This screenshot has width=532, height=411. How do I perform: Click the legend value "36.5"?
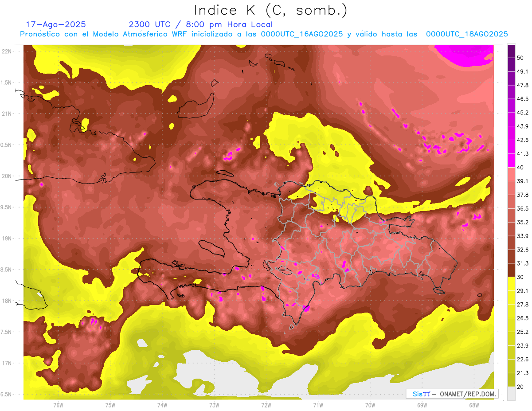pyautogui.click(x=523, y=208)
